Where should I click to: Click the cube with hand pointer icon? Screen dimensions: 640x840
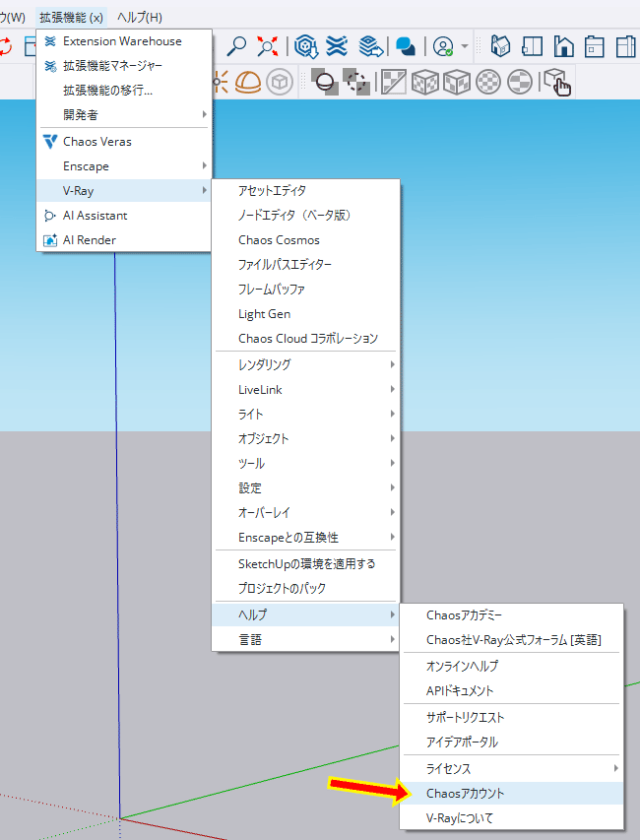(557, 83)
